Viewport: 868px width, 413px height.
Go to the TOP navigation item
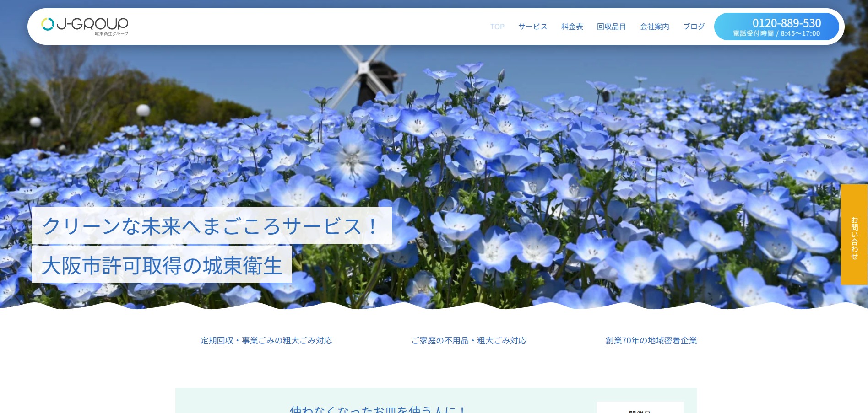click(497, 27)
